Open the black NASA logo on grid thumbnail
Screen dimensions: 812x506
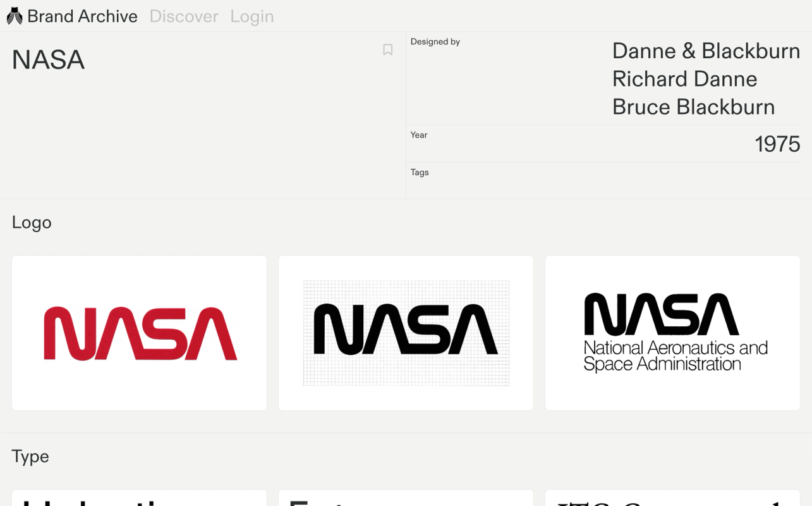[x=406, y=333]
